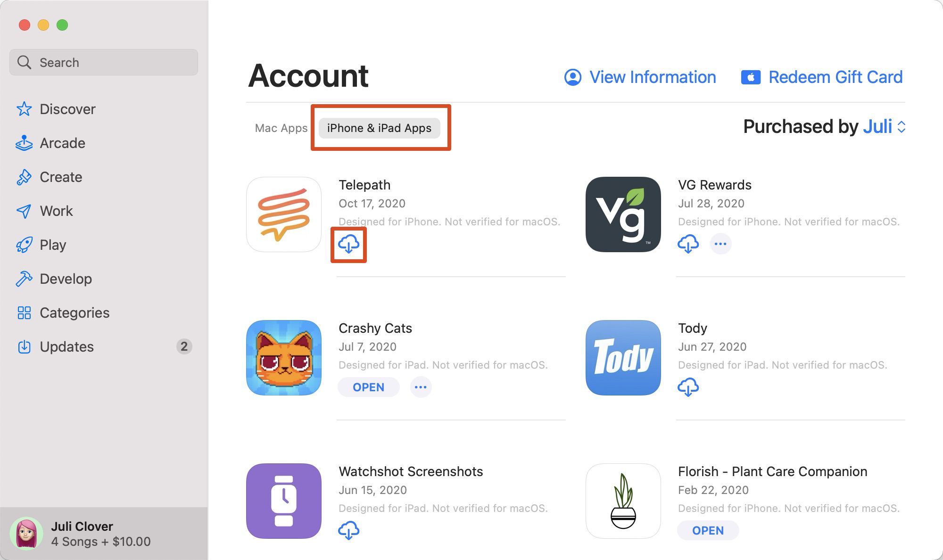Image resolution: width=943 pixels, height=560 pixels.
Task: Open Crashy Cats with OPEN button
Action: click(x=369, y=387)
